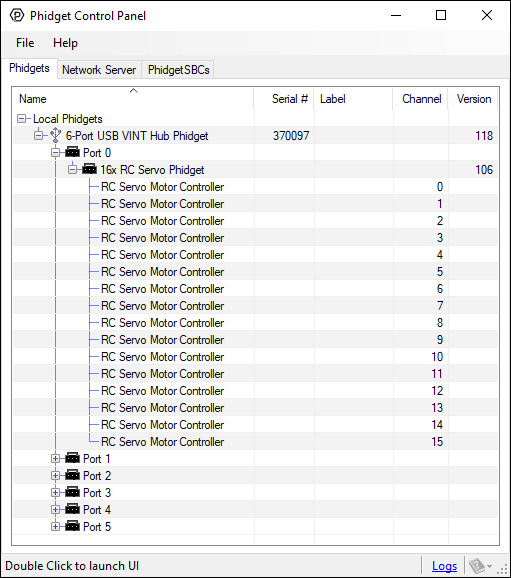The height and width of the screenshot is (578, 511).
Task: Switch to the Network Server tab
Action: 99,70
